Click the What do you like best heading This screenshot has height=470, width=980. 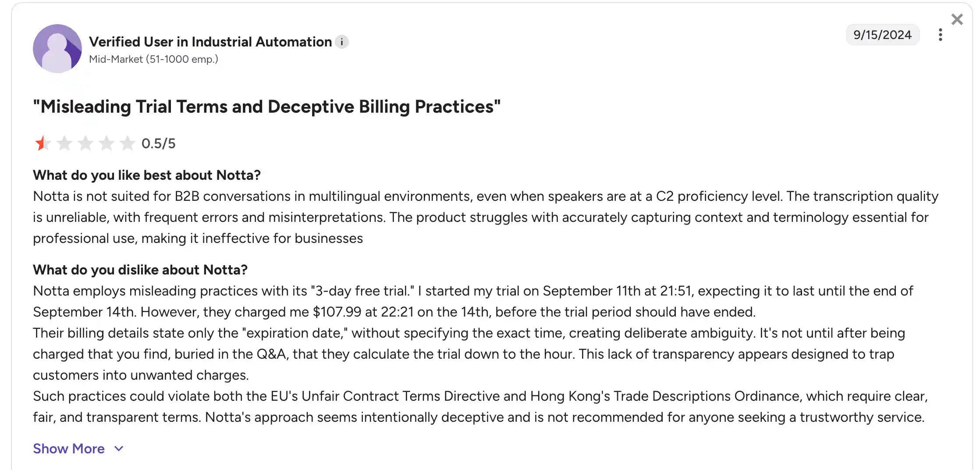[x=147, y=175]
